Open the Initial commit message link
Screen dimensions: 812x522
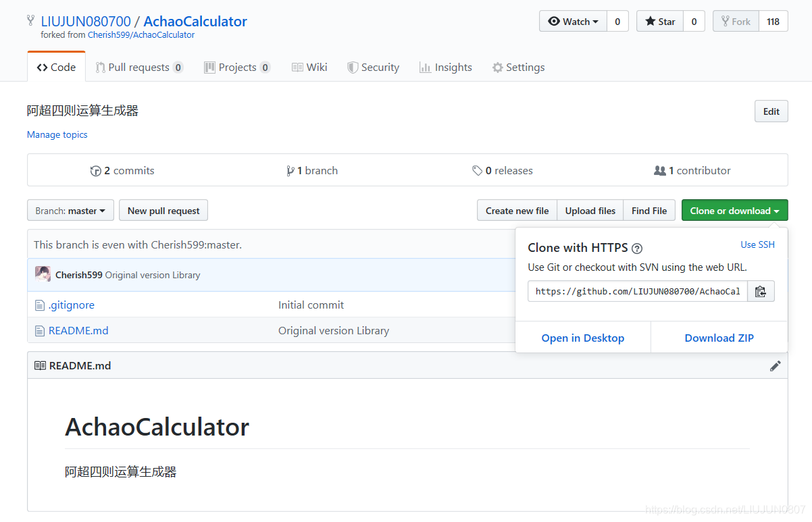click(311, 305)
